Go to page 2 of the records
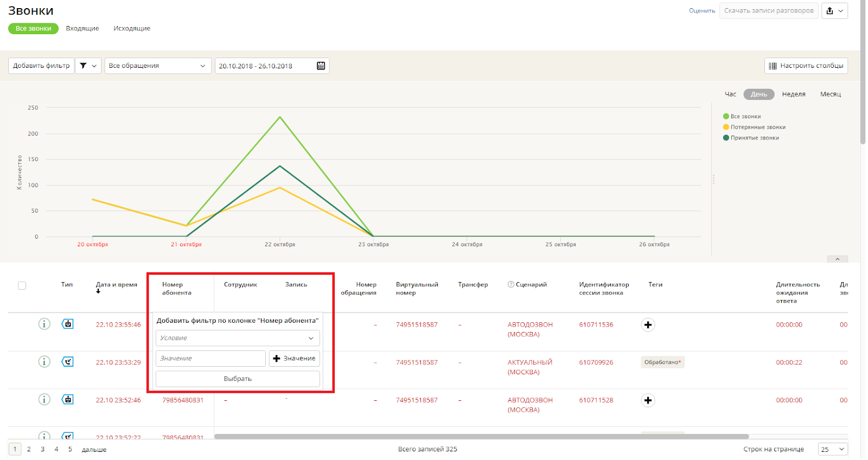 click(29, 449)
